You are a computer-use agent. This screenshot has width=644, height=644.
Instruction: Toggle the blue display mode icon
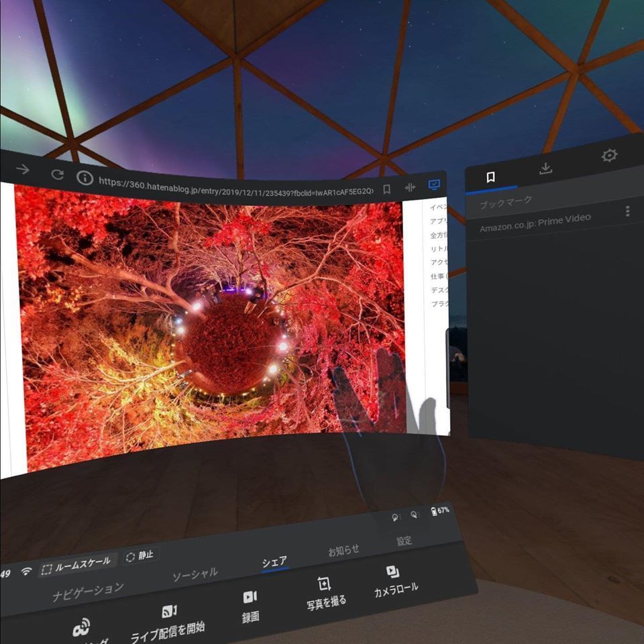(434, 184)
